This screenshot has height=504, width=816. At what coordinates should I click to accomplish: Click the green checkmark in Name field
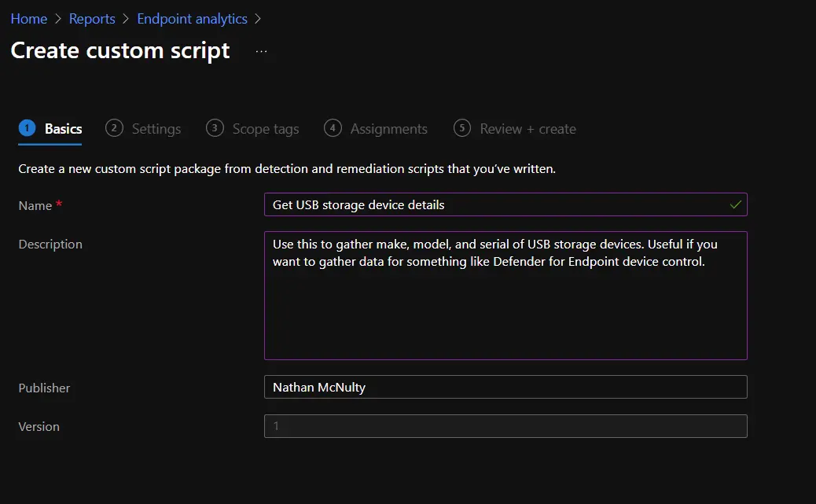click(x=735, y=204)
